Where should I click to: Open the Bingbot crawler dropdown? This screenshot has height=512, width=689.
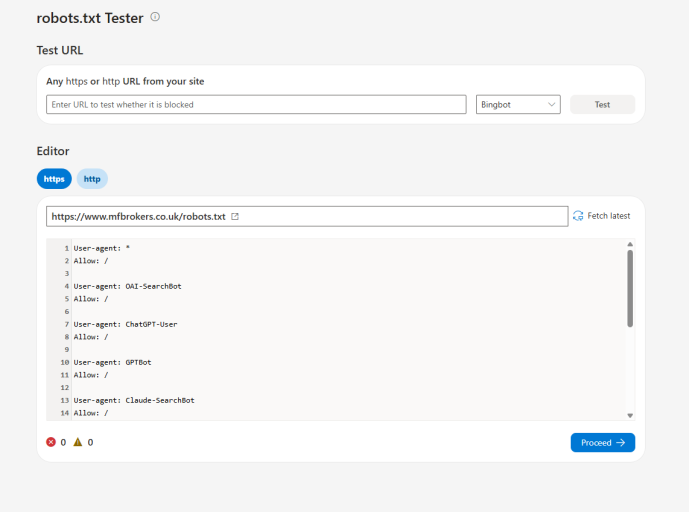(x=518, y=105)
